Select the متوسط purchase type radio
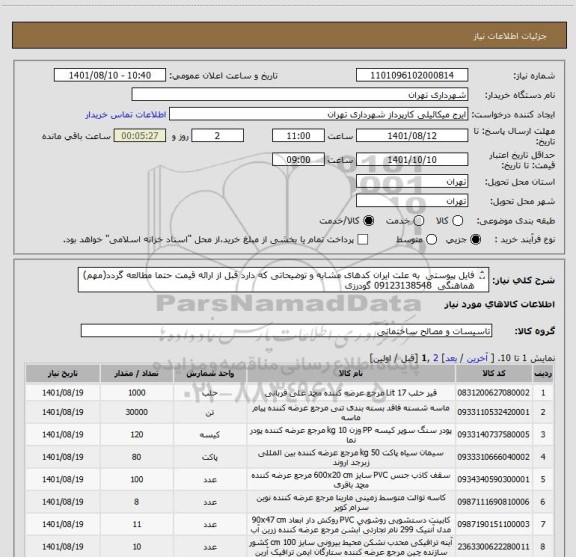Screen dimensions: 576x557 click(x=431, y=240)
